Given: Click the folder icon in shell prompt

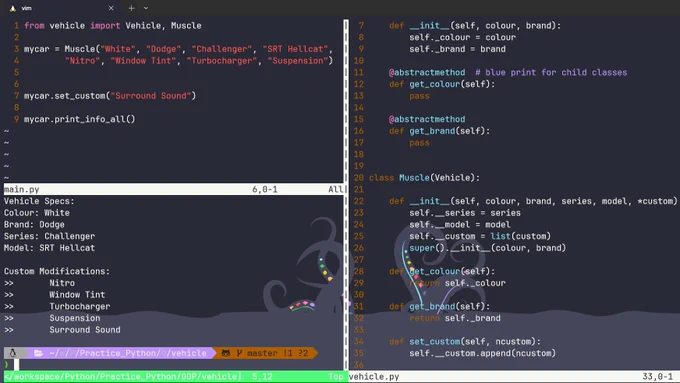Looking at the screenshot, I should 39,353.
